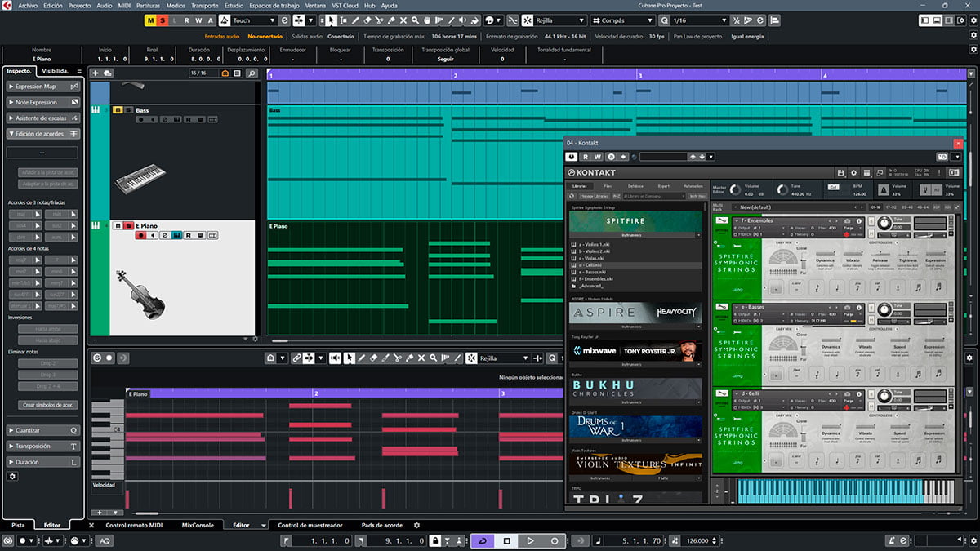This screenshot has width=980, height=551.
Task: Open the VST Cloud menu
Action: pos(345,5)
